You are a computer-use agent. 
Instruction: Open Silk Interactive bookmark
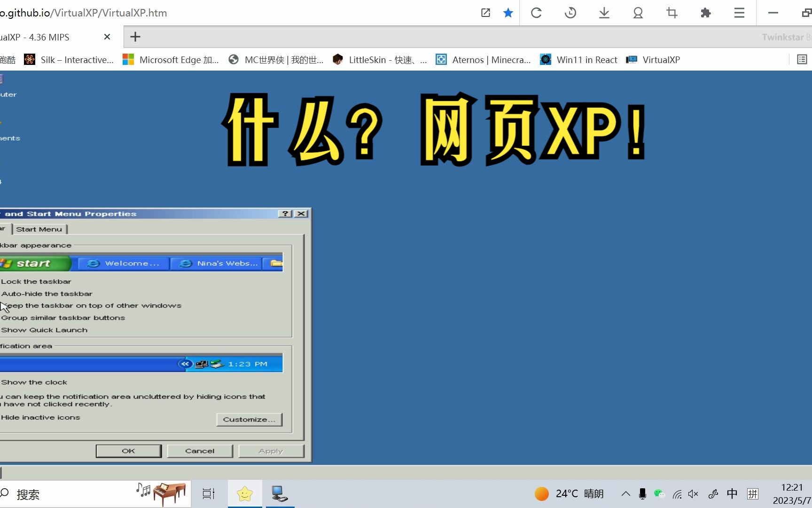[69, 60]
